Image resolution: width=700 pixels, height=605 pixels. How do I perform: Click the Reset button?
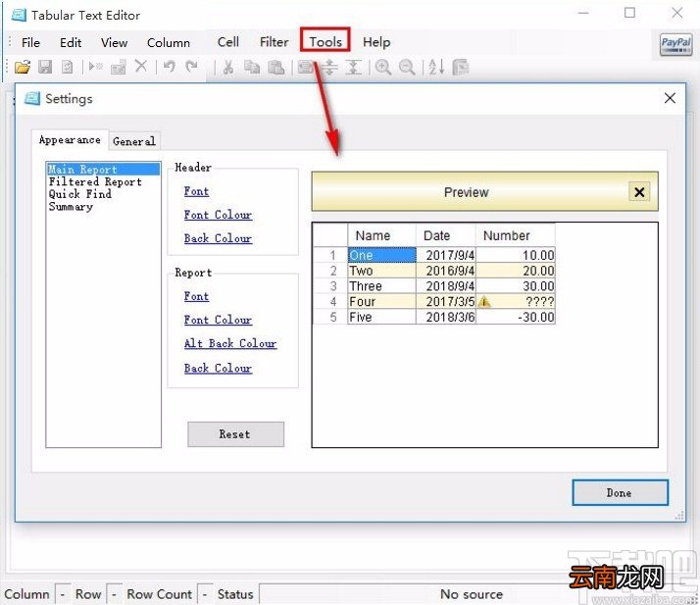point(235,434)
